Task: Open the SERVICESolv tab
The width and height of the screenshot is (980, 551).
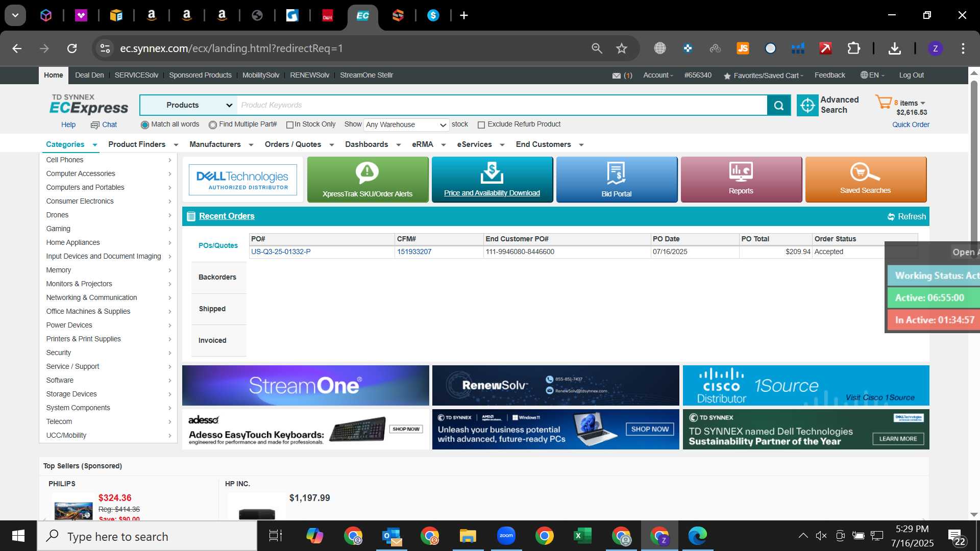Action: point(136,76)
